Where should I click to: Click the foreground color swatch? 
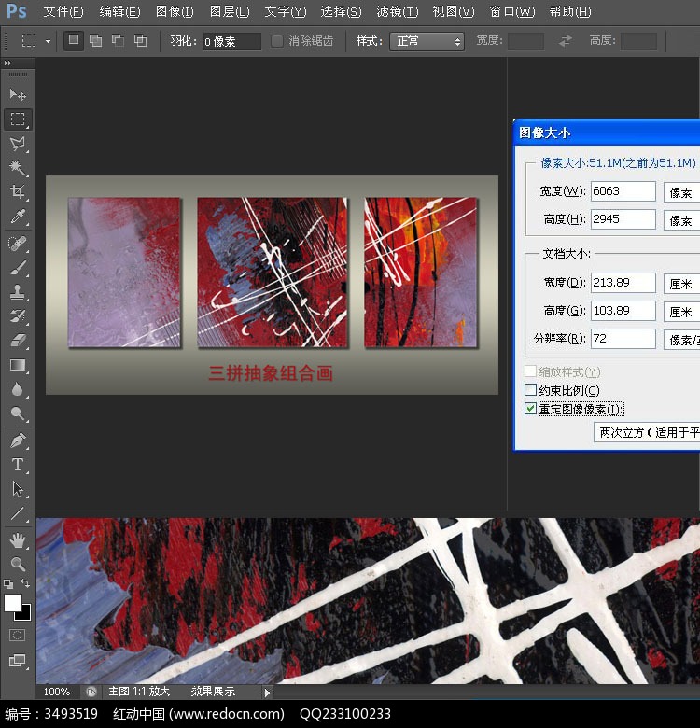12,603
